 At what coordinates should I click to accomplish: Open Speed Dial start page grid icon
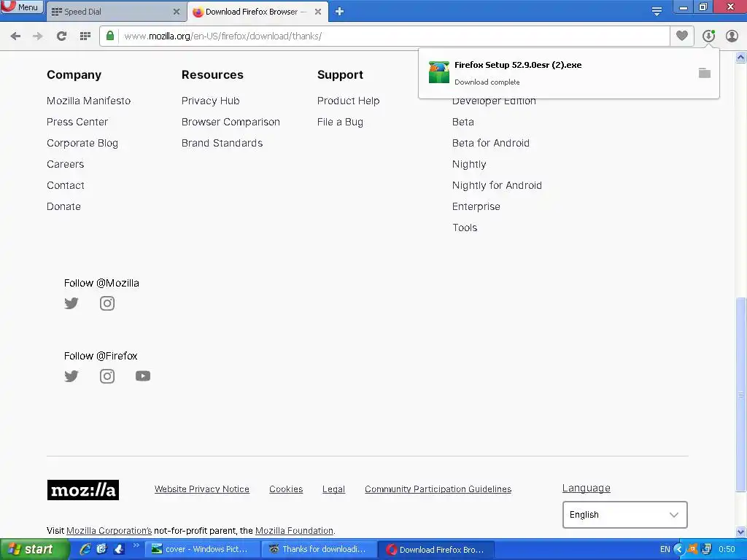click(85, 36)
